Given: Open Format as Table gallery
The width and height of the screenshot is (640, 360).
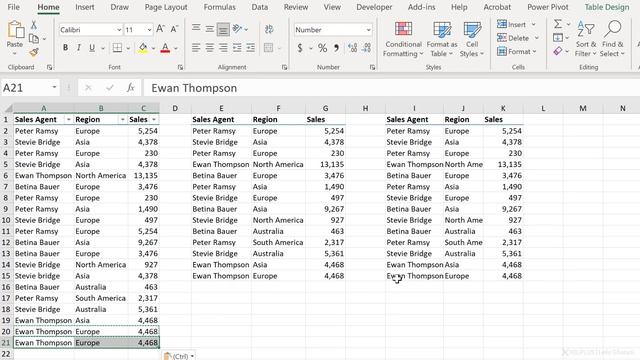Looking at the screenshot, I should [442, 39].
